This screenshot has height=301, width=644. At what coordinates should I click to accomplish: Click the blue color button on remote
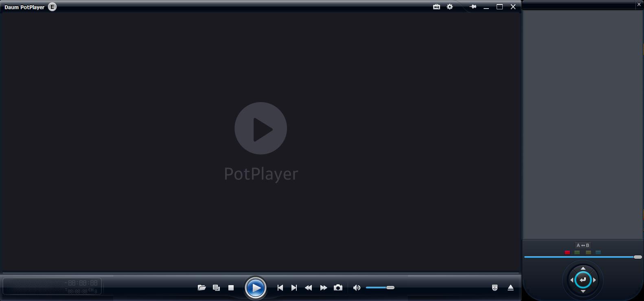pyautogui.click(x=598, y=252)
